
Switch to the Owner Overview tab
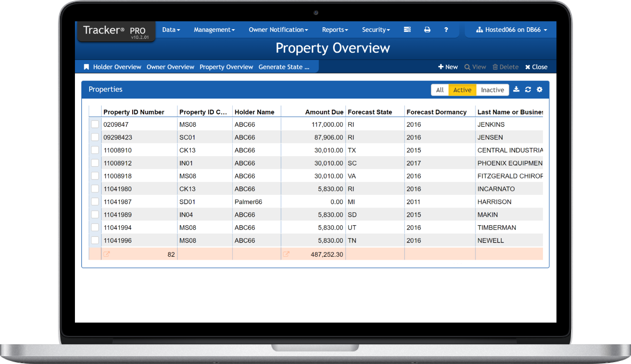[170, 67]
